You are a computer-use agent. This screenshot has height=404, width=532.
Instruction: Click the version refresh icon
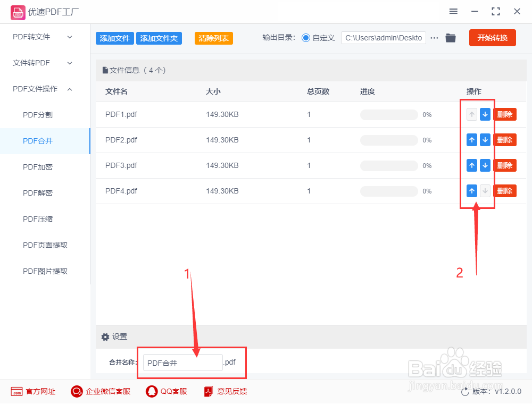pos(465,392)
